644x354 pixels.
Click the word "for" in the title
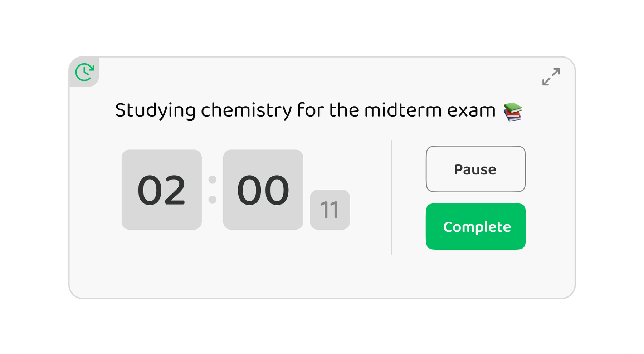coord(310,110)
